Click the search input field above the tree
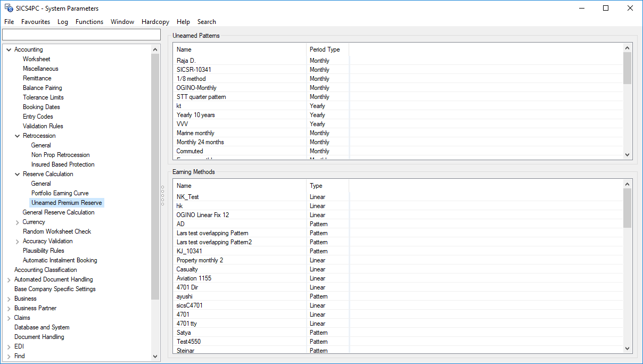This screenshot has width=643, height=364. [81, 34]
